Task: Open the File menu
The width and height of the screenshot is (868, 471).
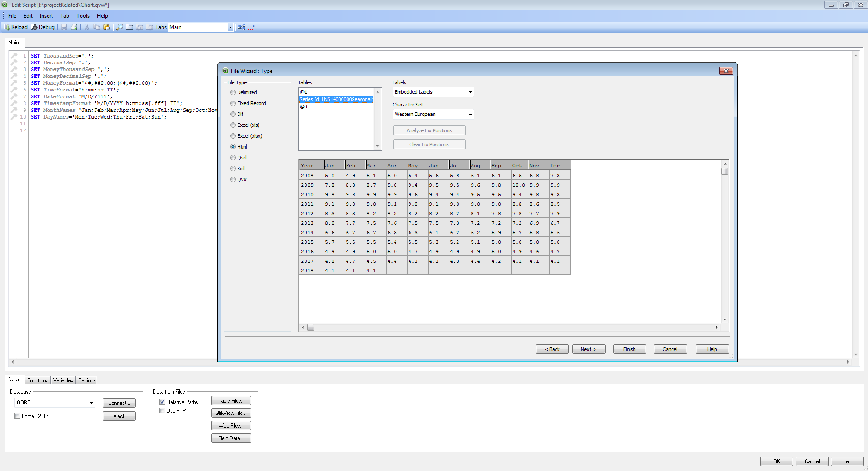Action: coord(12,16)
